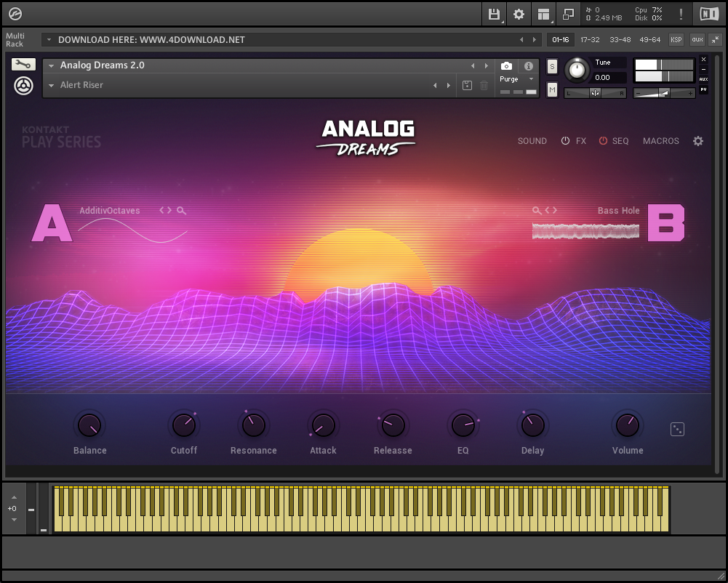728x583 pixels.
Task: Delete snapshot trash icon
Action: [x=484, y=85]
